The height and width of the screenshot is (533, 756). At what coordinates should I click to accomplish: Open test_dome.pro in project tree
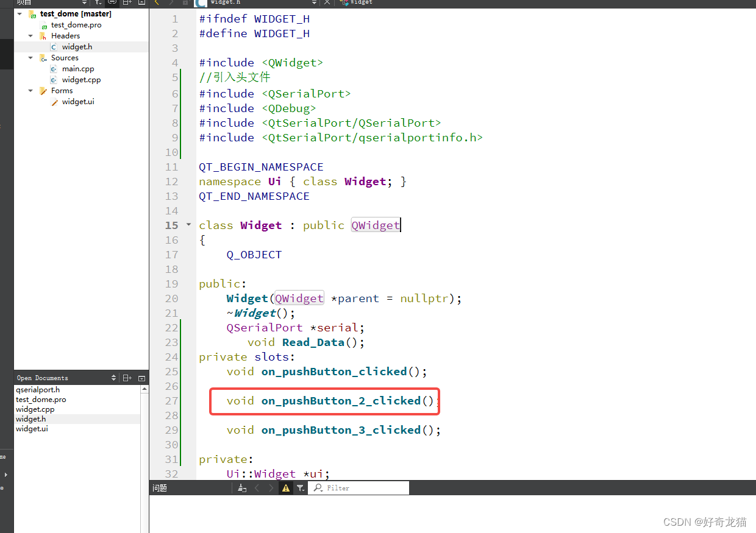(76, 24)
